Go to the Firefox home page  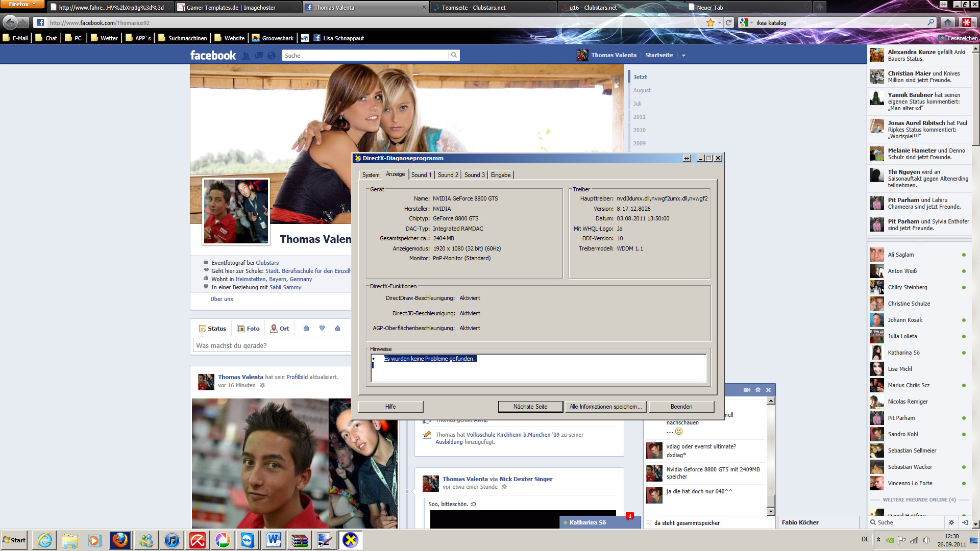point(948,22)
